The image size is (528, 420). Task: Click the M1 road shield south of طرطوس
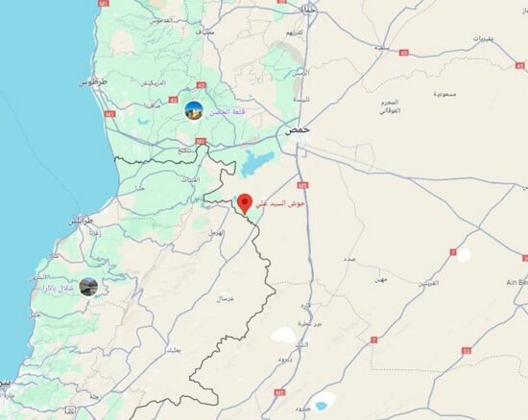click(x=109, y=114)
